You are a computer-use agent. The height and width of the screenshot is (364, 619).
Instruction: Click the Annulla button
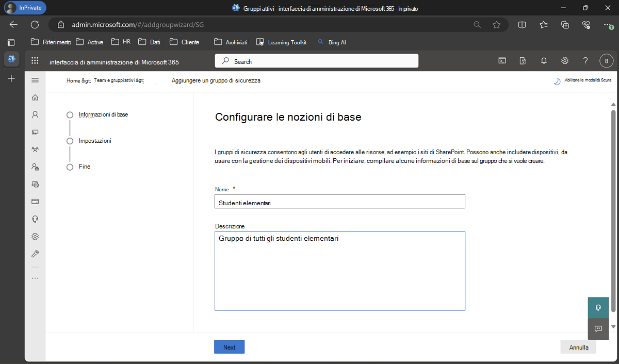(578, 347)
